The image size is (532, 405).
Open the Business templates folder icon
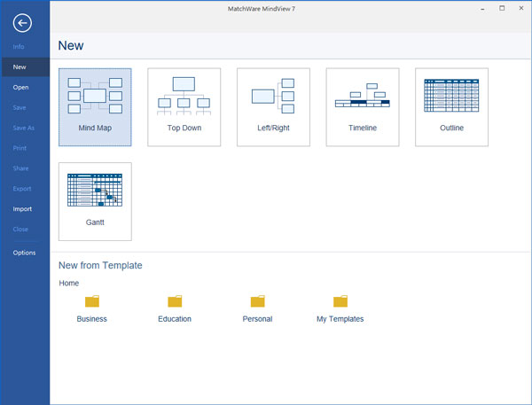[92, 300]
